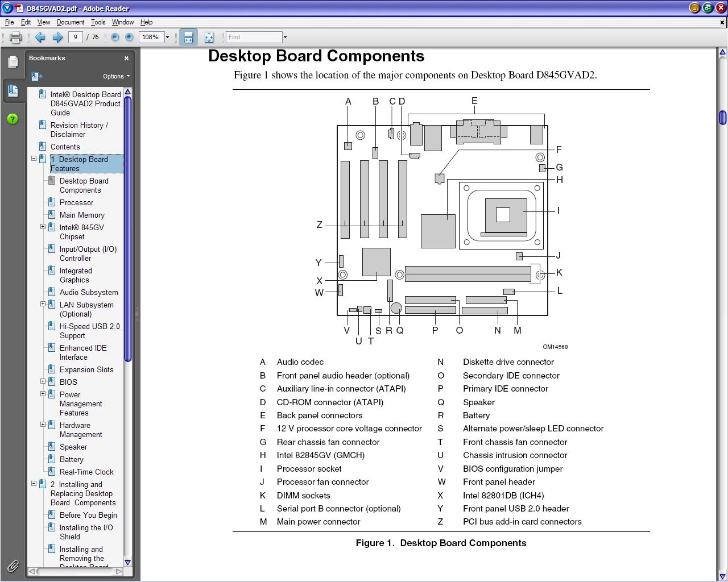728x582 pixels.
Task: Open Revision History / Disclaimer bookmark
Action: [79, 130]
